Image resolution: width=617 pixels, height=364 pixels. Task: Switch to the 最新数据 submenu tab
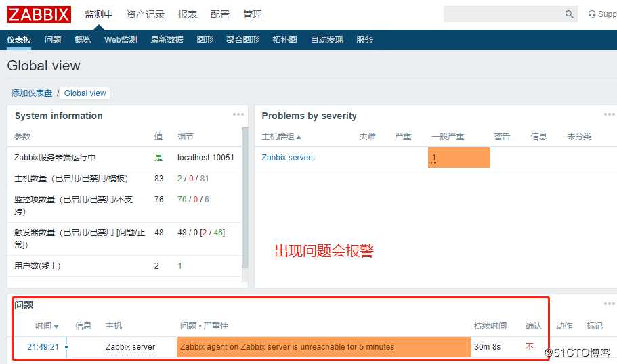point(167,40)
